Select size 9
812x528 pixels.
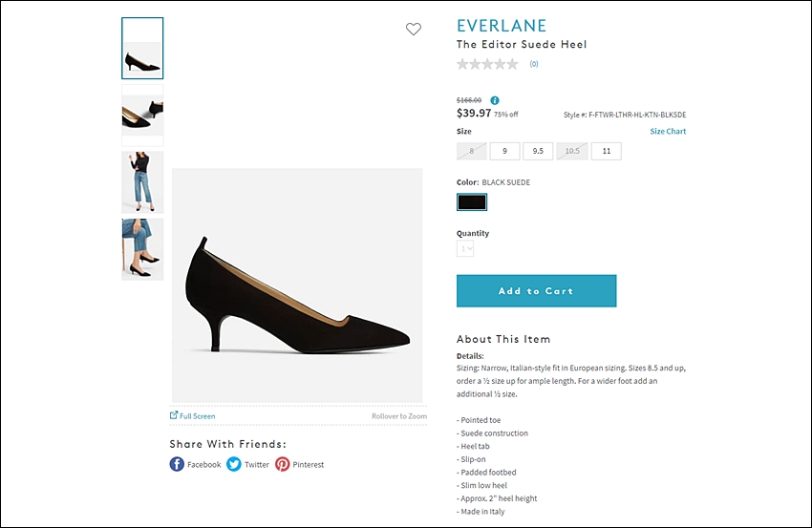pos(504,151)
